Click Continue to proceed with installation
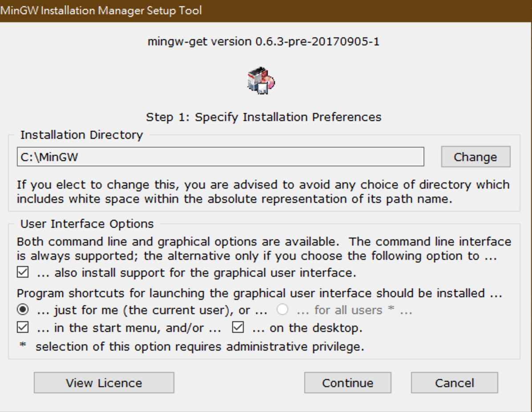532x412 pixels. click(x=347, y=383)
